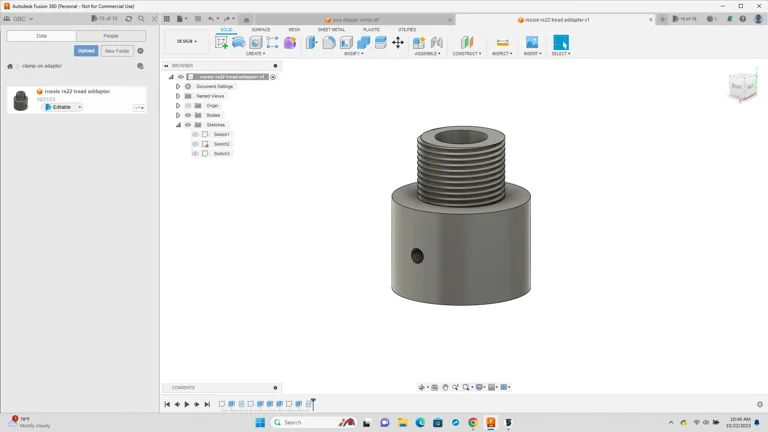Click the ViewCube in the viewport corner
The image size is (768, 432).
pos(742,88)
